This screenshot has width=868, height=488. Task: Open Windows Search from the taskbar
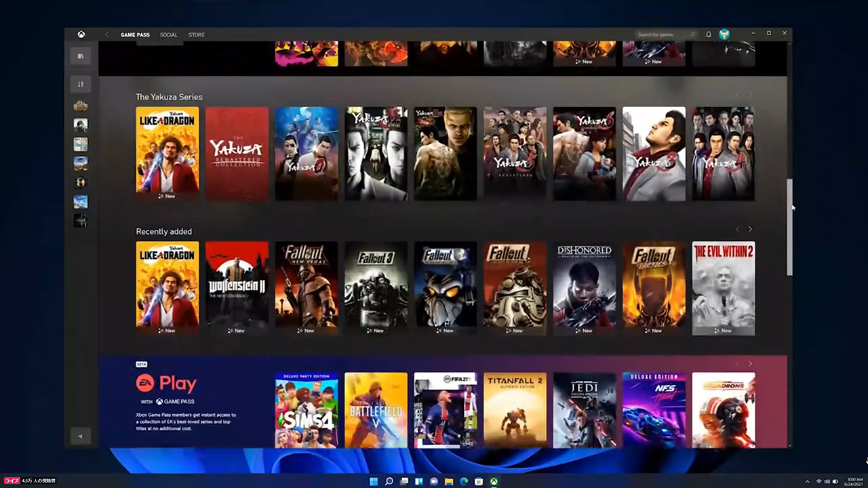tap(389, 482)
